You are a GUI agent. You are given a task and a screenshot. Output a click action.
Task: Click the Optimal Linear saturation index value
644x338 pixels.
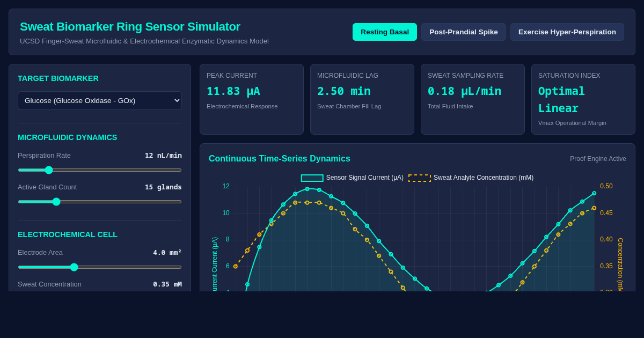click(561, 99)
